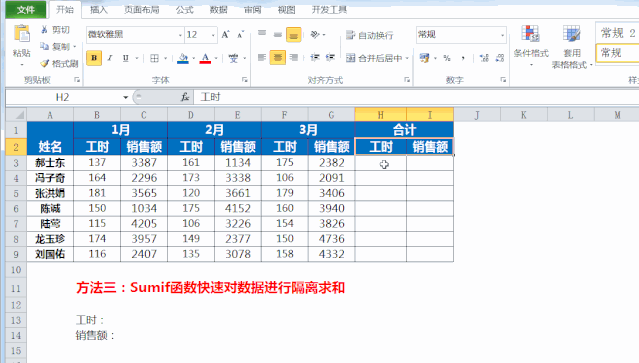Toggle Wrap Text (自动换行)
This screenshot has width=639, height=363.
tap(369, 35)
